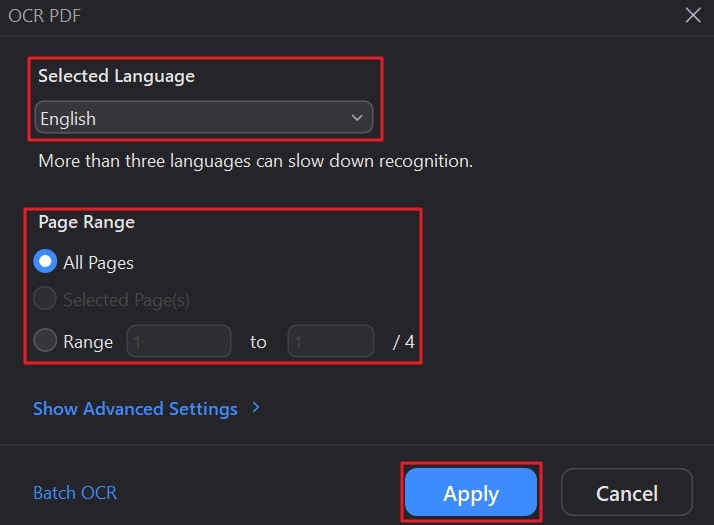Click the Cancel button

627,492
